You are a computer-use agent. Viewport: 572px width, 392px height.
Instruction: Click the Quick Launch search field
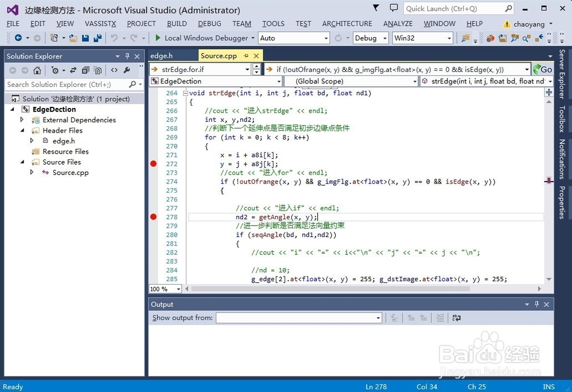coord(459,9)
